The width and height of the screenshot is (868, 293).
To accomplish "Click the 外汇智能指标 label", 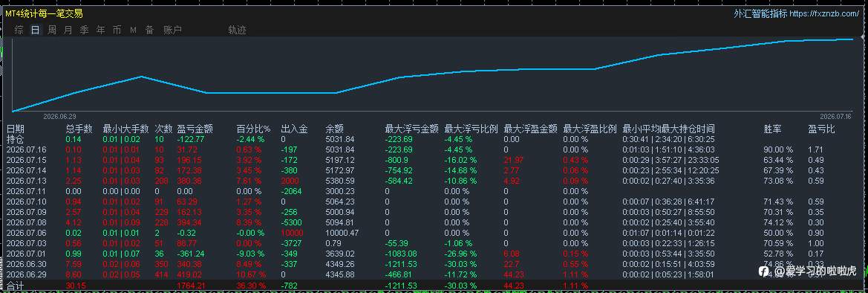I will [x=760, y=14].
